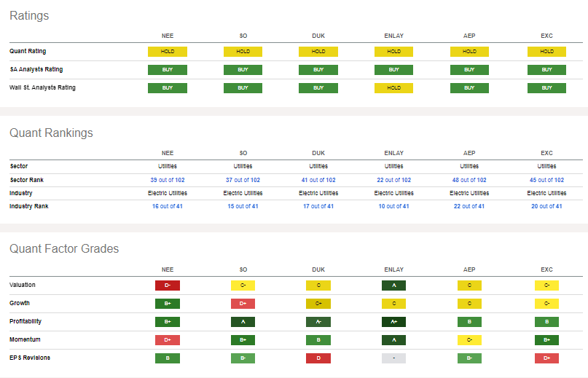Select ENLAY dark green Profitability grade badge
This screenshot has width=588, height=378.
point(393,321)
